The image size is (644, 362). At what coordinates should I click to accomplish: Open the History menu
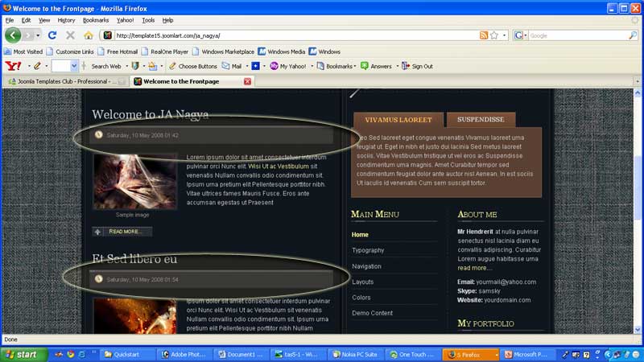pyautogui.click(x=66, y=20)
